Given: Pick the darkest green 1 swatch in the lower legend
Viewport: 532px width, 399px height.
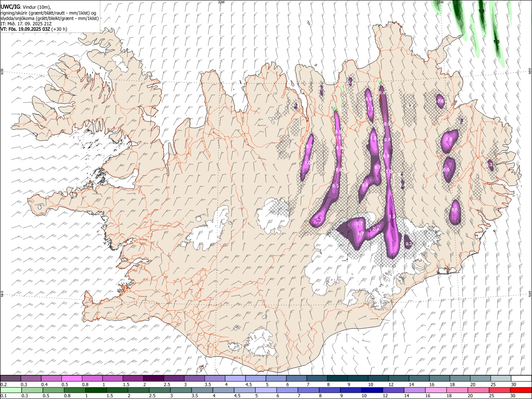Looking at the screenshot, I should click(96, 390).
